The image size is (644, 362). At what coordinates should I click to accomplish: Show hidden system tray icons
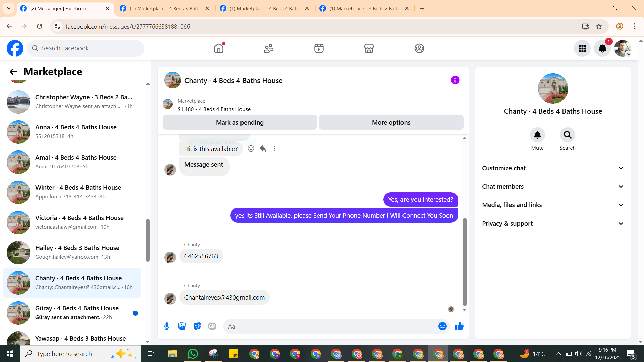pyautogui.click(x=558, y=354)
